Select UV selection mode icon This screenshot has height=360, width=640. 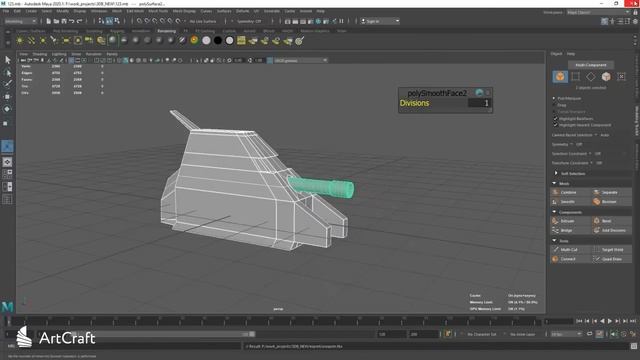pyautogui.click(x=621, y=76)
